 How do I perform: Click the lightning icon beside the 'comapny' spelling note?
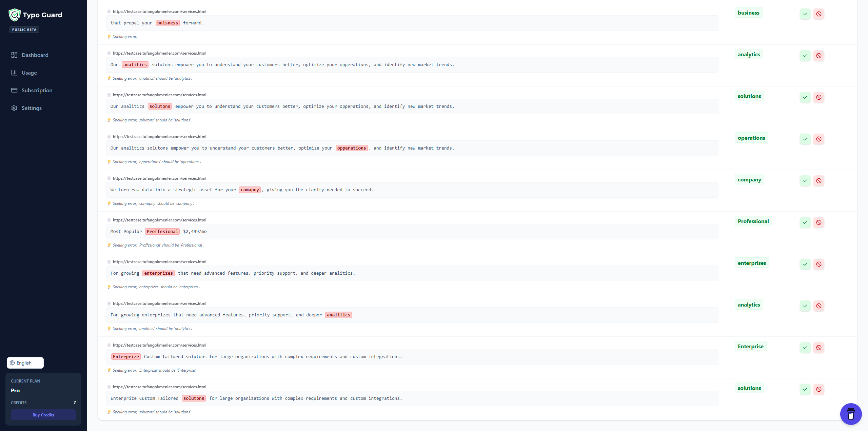tap(109, 203)
